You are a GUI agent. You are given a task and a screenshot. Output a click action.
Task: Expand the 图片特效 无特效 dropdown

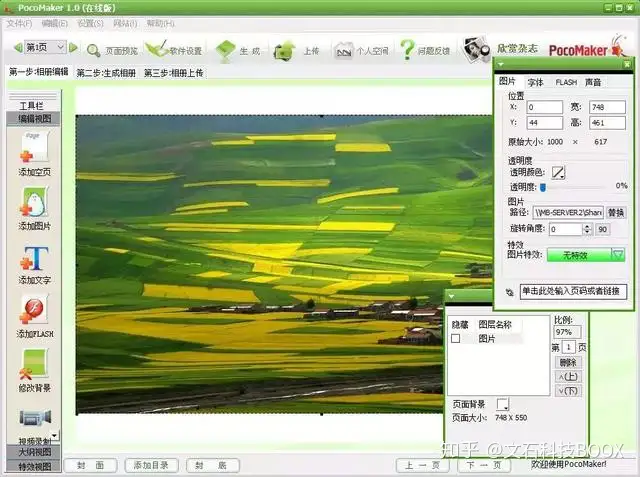[x=618, y=255]
